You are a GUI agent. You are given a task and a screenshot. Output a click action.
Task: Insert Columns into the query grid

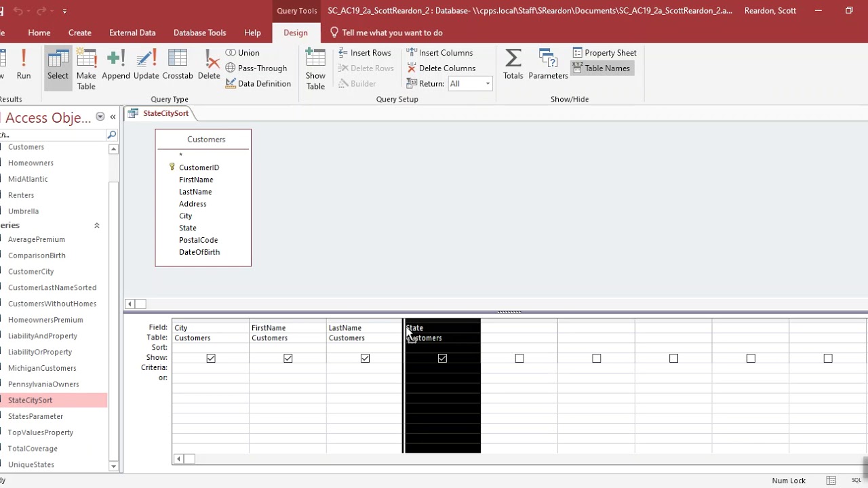(x=439, y=52)
